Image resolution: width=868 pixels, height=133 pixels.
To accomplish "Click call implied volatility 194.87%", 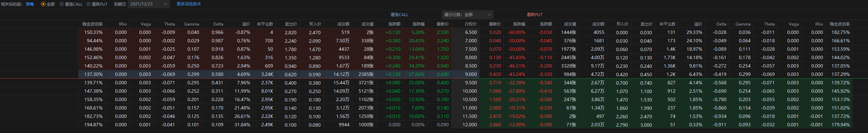I will pos(93,125).
